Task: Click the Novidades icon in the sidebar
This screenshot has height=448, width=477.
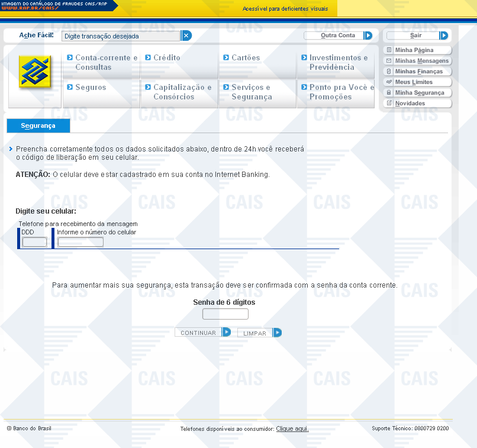Action: (x=389, y=104)
